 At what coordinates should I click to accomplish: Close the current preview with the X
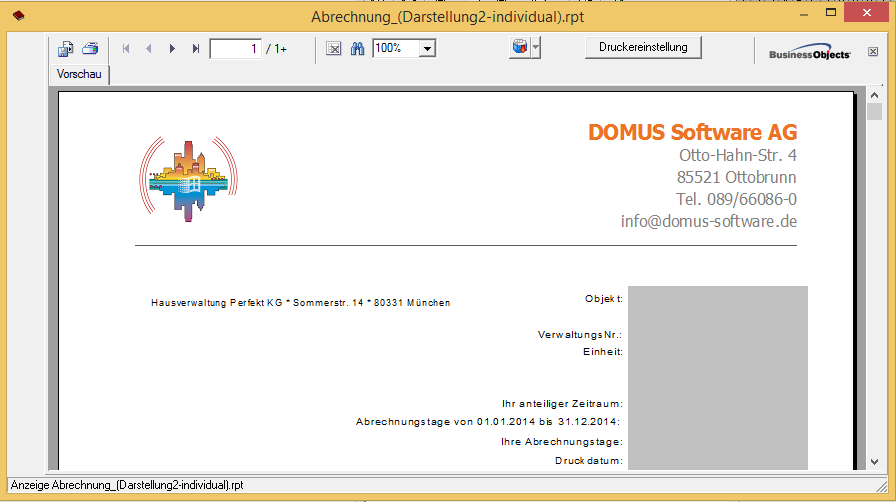click(x=873, y=51)
